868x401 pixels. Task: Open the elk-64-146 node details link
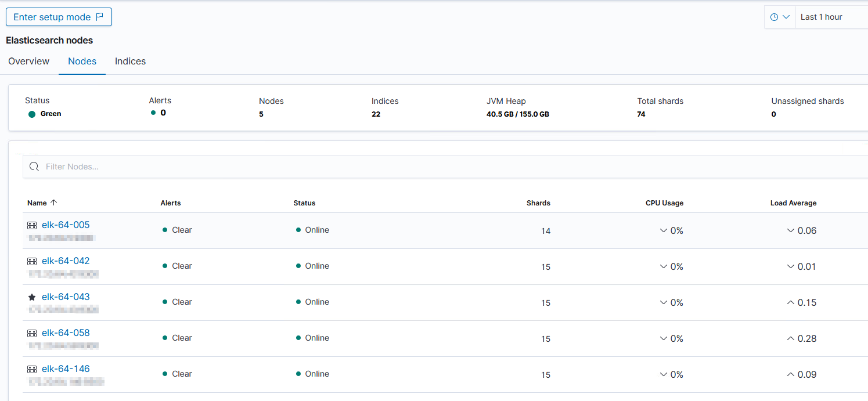click(x=66, y=369)
